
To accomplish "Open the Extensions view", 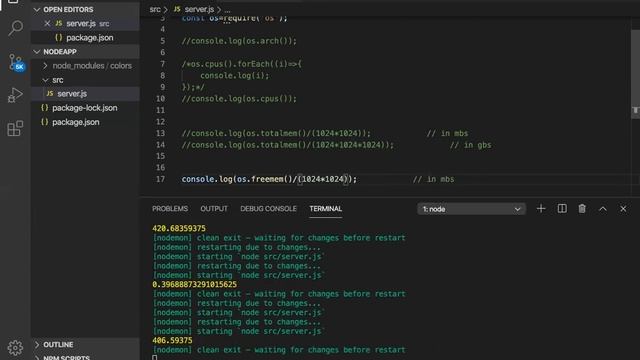I will tap(15, 129).
